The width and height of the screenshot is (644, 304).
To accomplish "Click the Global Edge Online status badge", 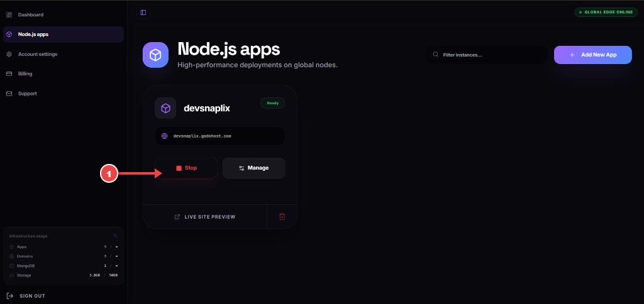I will 606,13.
